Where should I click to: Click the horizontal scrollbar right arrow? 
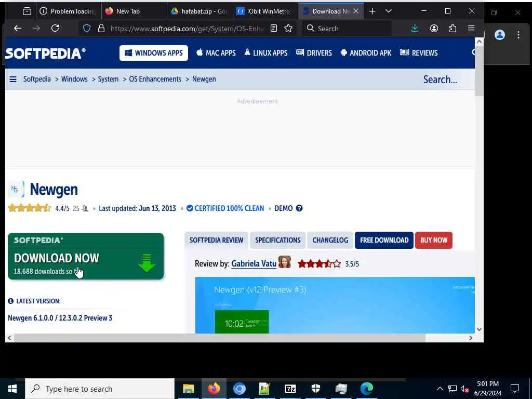pos(471,338)
